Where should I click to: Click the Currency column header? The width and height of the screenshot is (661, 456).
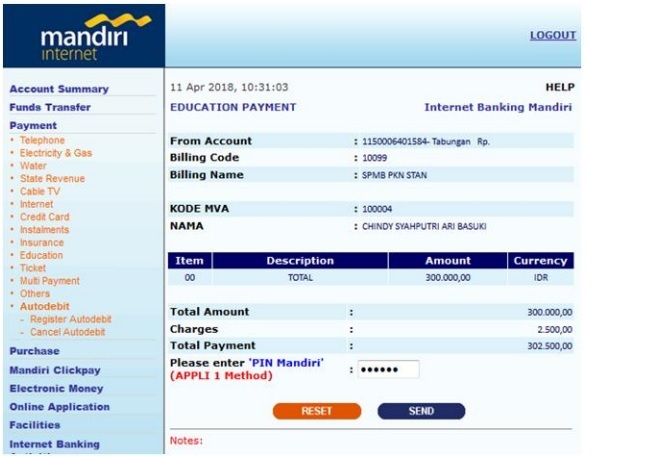[x=540, y=261]
